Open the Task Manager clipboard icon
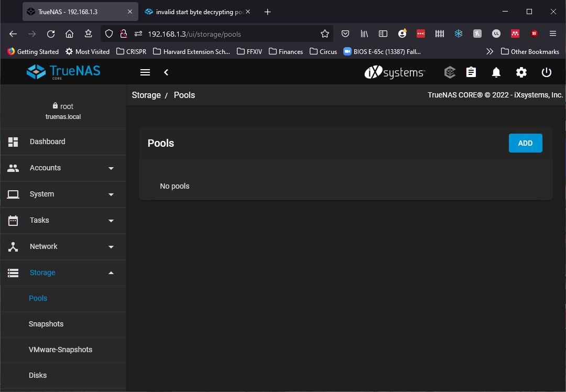Viewport: 566px width, 392px height. [471, 72]
